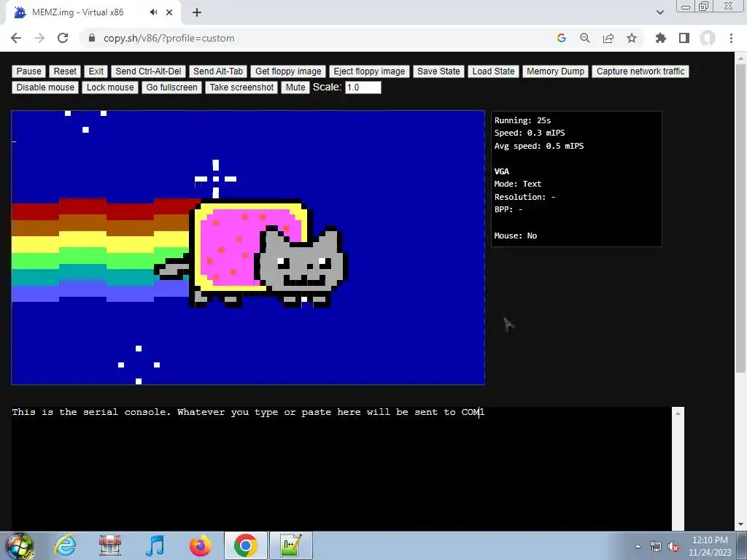
Task: Toggle the emulator Mute button
Action: 295,87
